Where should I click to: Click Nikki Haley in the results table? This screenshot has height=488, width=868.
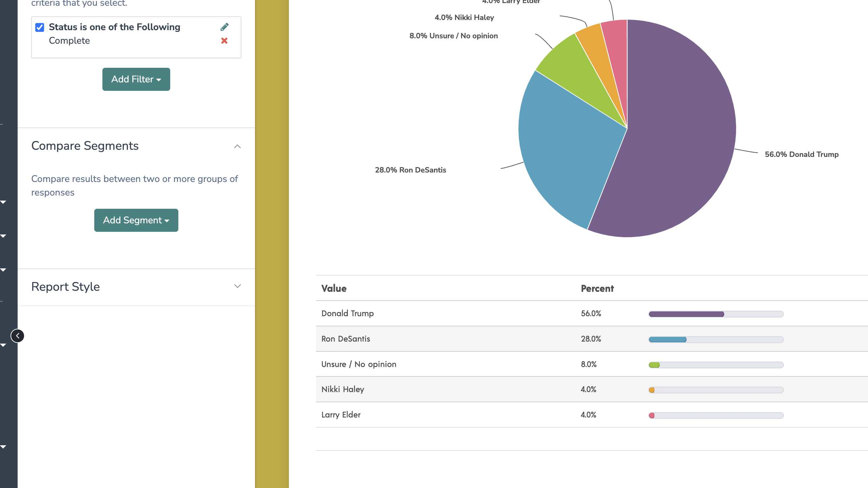[x=343, y=389]
